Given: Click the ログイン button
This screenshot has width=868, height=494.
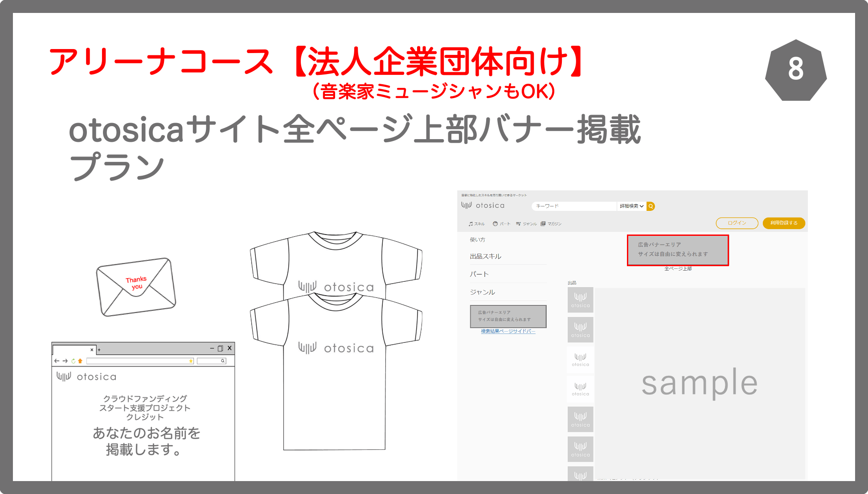Looking at the screenshot, I should tap(737, 223).
